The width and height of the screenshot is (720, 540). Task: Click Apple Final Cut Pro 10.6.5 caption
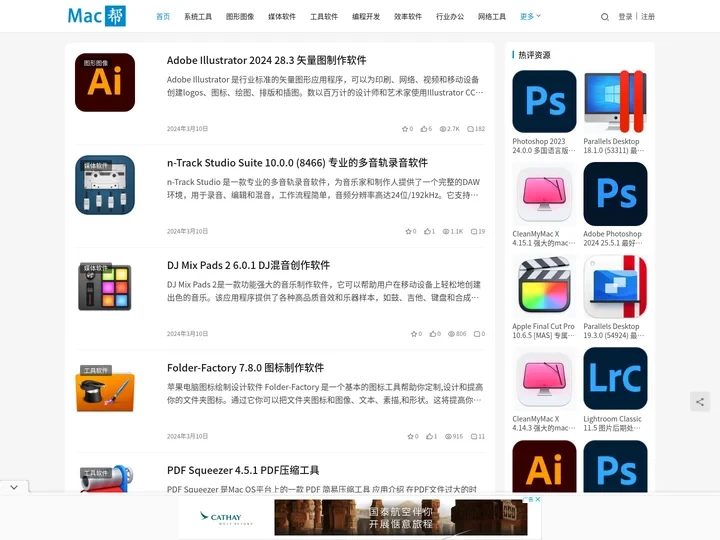click(544, 331)
